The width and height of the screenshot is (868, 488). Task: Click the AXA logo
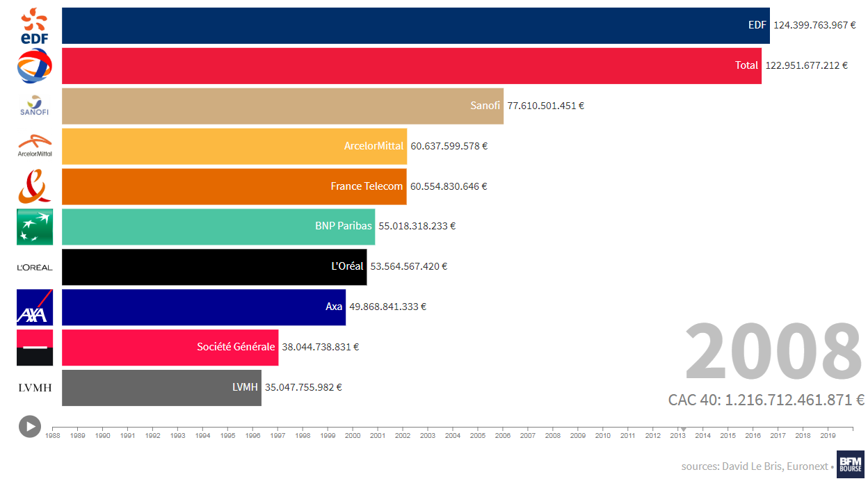35,307
